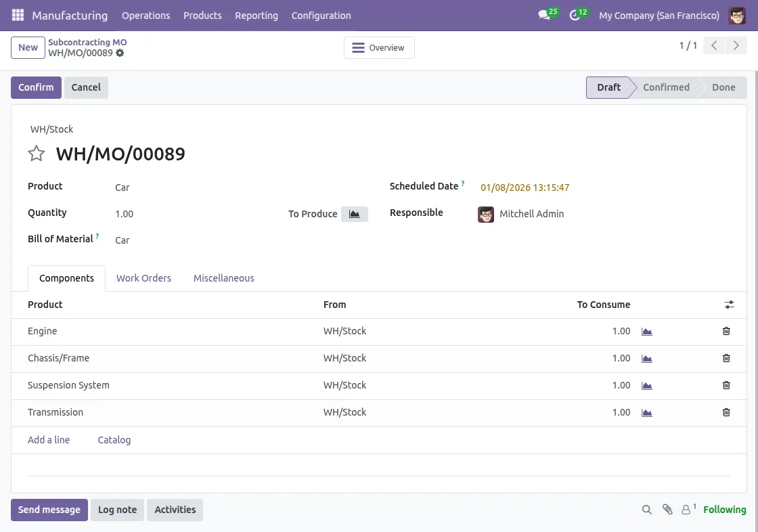This screenshot has width=758, height=532.
Task: Click Add a line link
Action: click(49, 440)
